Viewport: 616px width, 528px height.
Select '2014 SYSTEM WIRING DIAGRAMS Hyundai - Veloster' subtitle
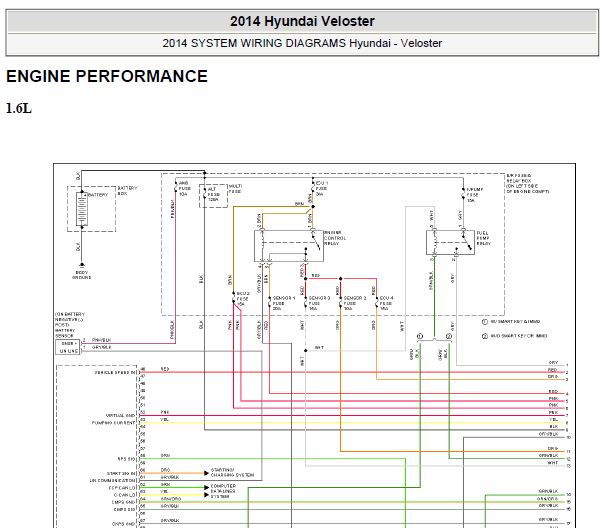coord(302,43)
